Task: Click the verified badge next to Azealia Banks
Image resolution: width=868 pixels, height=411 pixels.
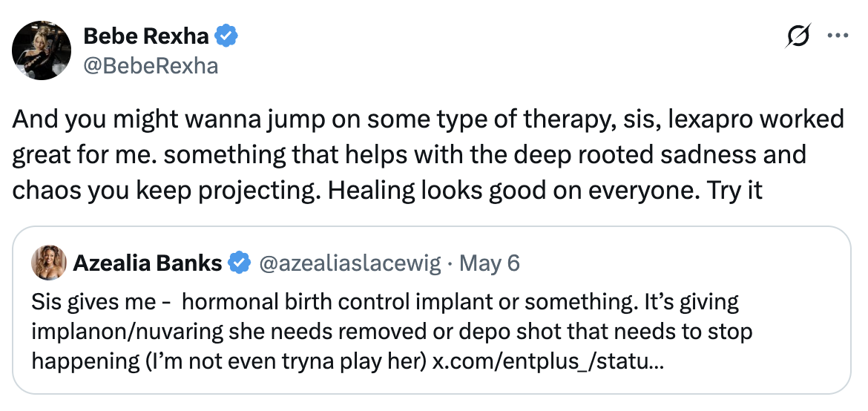Action: (x=238, y=263)
